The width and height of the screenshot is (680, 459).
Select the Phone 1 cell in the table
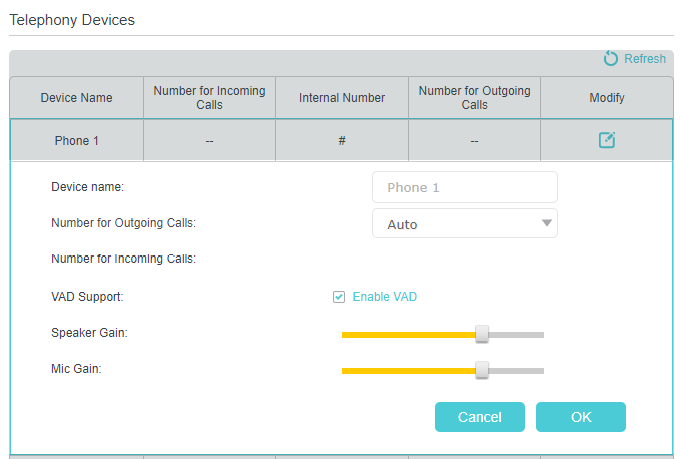[x=76, y=141]
